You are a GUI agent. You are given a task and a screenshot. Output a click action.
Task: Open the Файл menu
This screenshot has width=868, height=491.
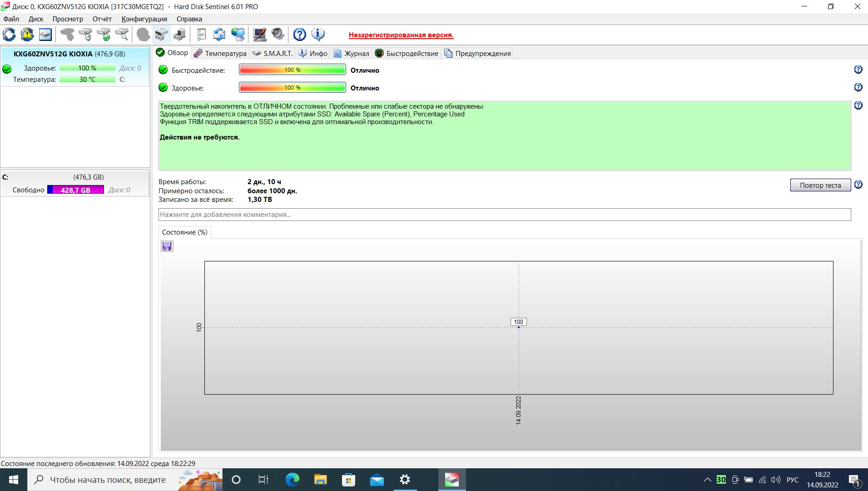11,19
